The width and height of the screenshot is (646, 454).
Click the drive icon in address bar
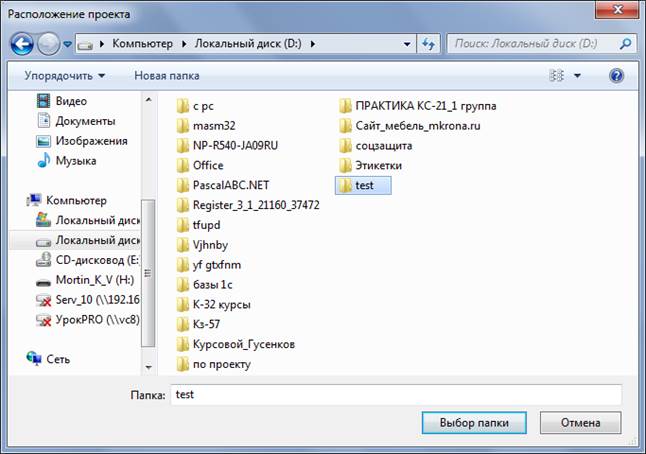point(85,44)
